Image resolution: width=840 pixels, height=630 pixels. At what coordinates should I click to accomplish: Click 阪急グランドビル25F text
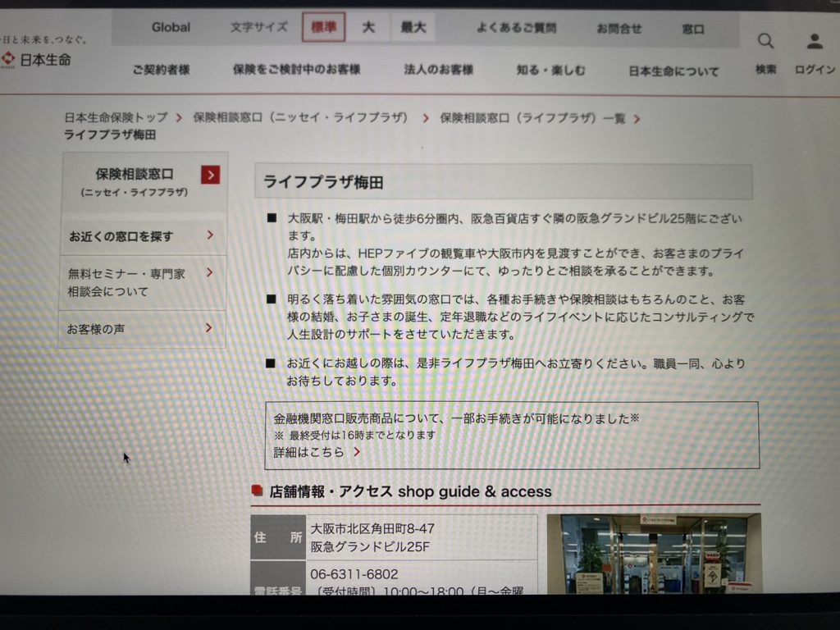point(370,547)
